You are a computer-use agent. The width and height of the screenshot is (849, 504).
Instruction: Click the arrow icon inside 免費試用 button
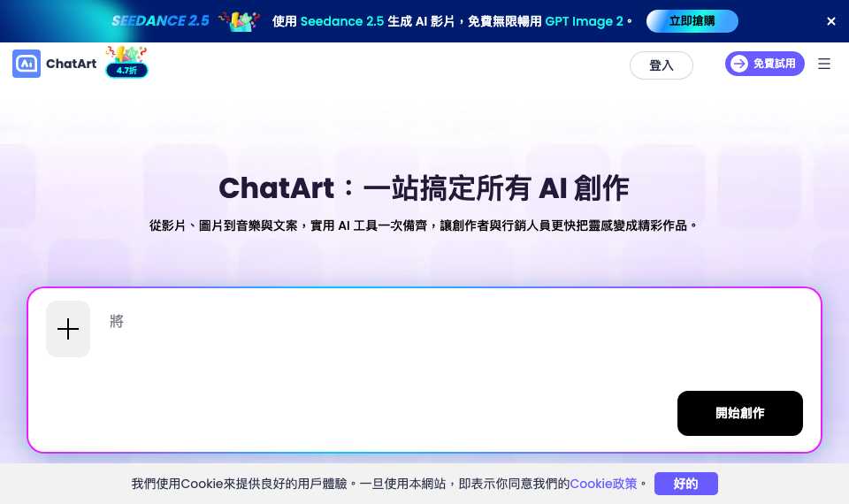click(x=739, y=64)
